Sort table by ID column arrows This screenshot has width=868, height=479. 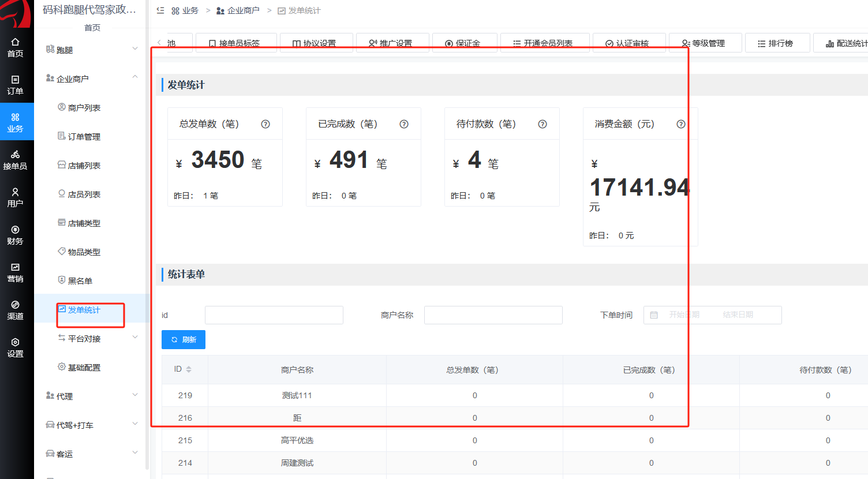(x=189, y=369)
